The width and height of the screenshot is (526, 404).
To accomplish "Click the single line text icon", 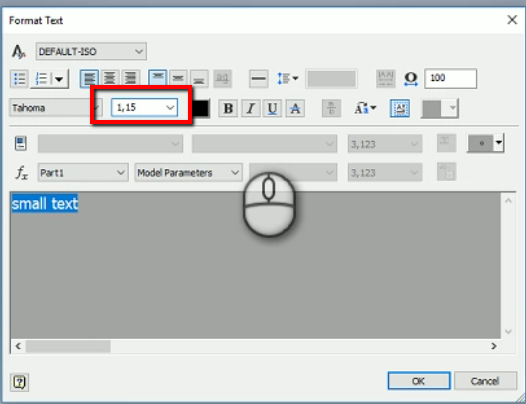I will click(x=259, y=79).
